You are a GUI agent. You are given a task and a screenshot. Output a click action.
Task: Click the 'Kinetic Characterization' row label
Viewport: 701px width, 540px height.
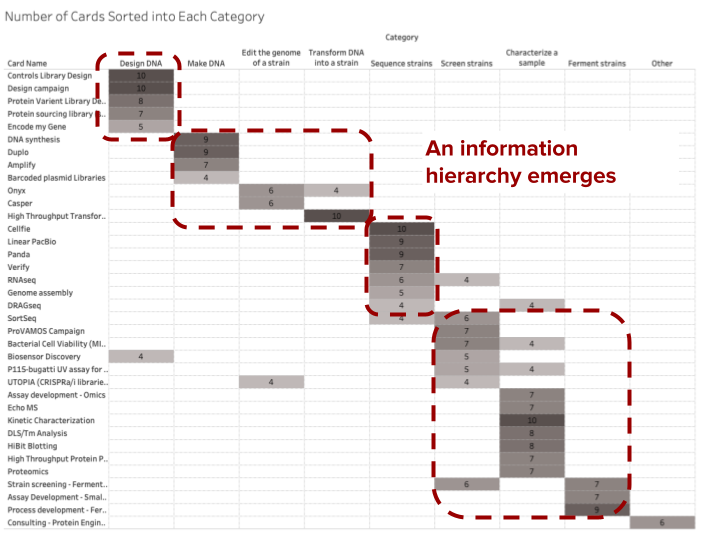[51, 420]
